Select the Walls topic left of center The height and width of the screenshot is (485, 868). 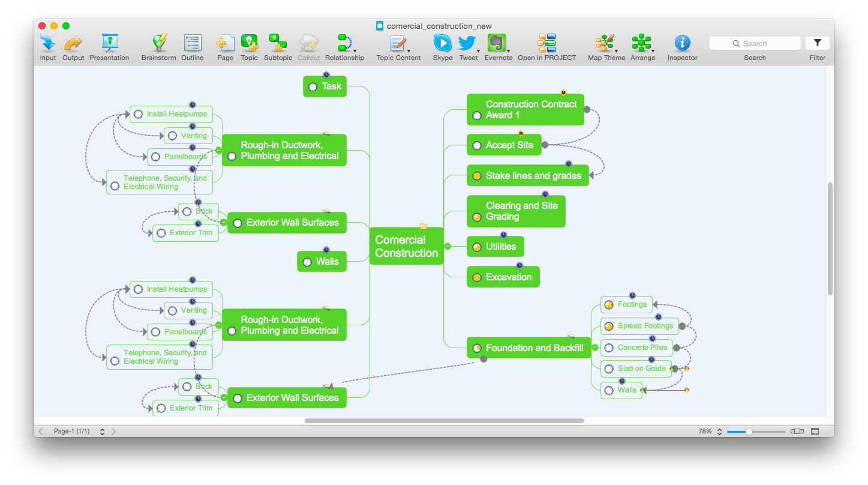point(322,262)
